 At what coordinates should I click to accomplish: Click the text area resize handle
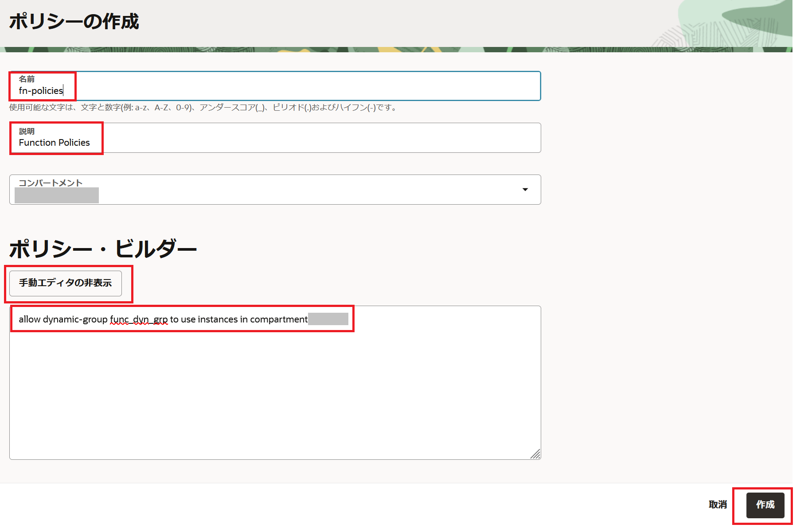(535, 454)
